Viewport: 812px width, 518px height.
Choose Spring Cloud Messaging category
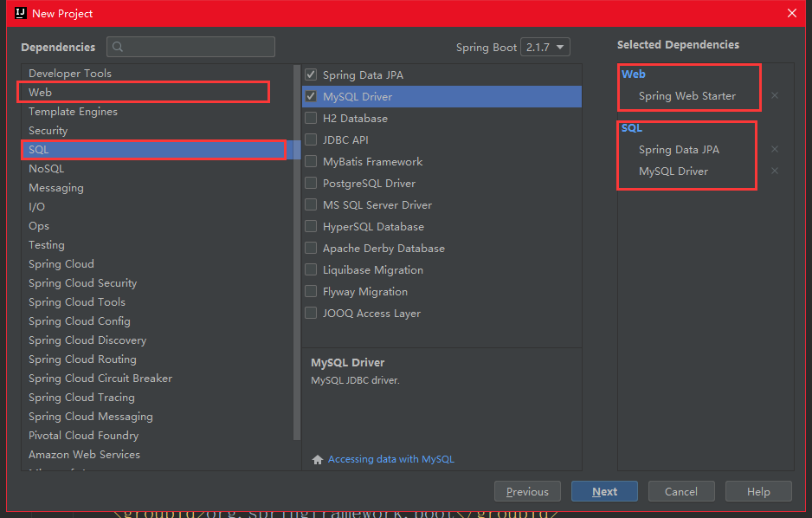coord(157,417)
